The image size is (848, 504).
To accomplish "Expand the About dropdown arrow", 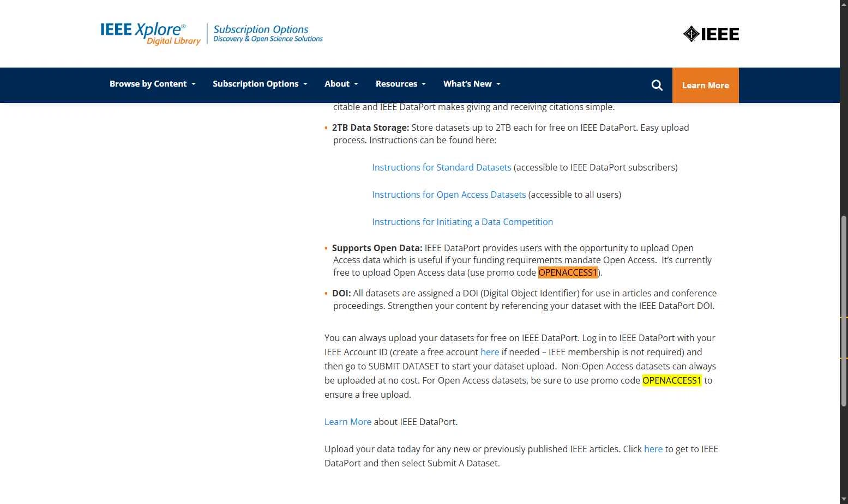I will [356, 84].
